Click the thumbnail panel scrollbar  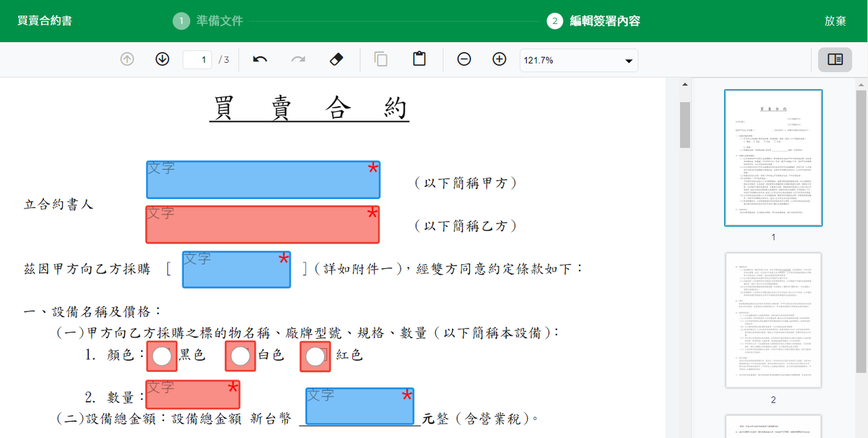[862, 230]
